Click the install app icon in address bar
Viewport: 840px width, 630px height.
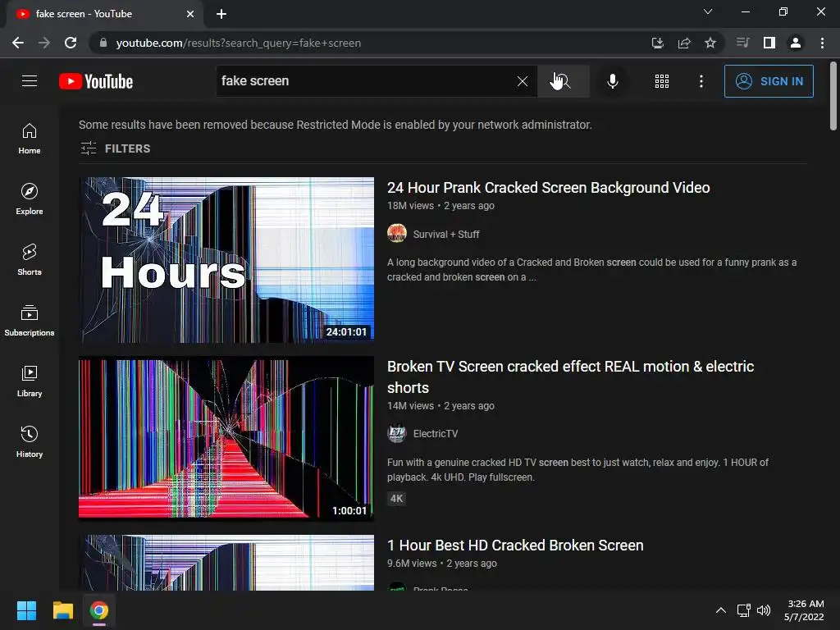657,43
